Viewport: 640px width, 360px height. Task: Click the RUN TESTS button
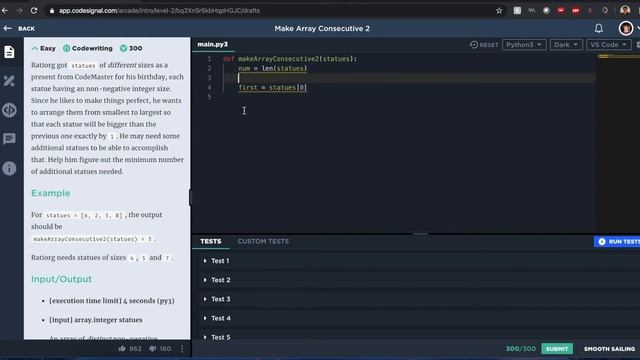[x=617, y=241]
